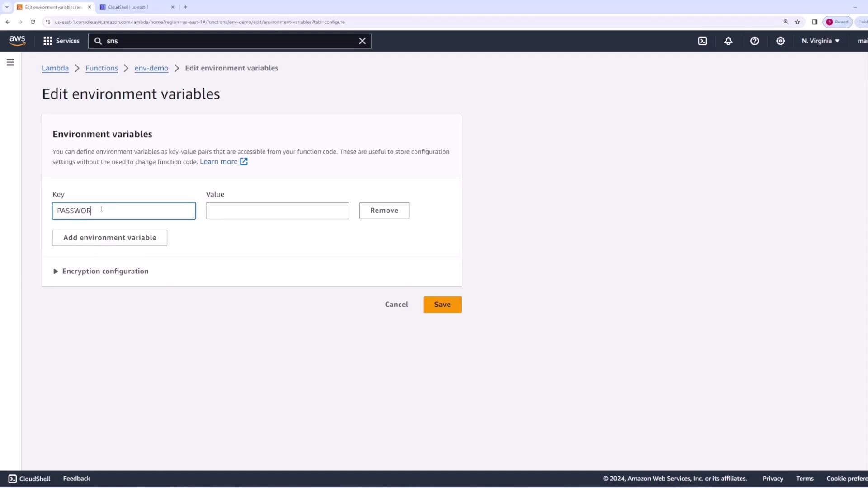This screenshot has height=488, width=868.
Task: Open the N. Virginia region dropdown
Action: click(x=820, y=41)
